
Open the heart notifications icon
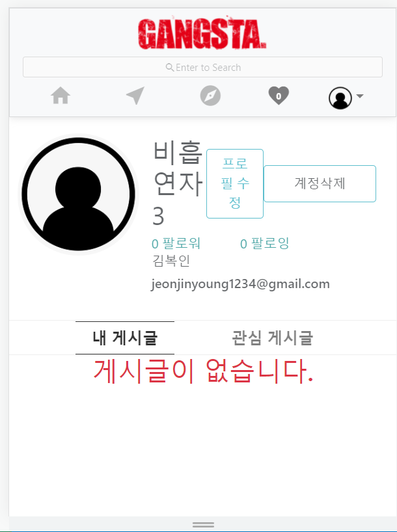[x=279, y=96]
